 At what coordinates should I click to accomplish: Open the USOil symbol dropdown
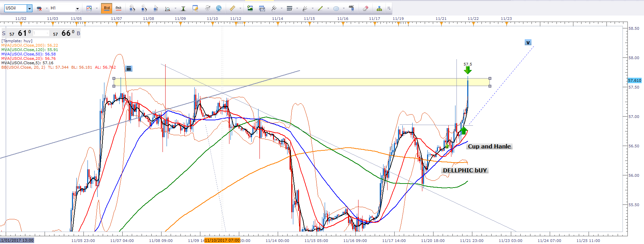pyautogui.click(x=29, y=8)
